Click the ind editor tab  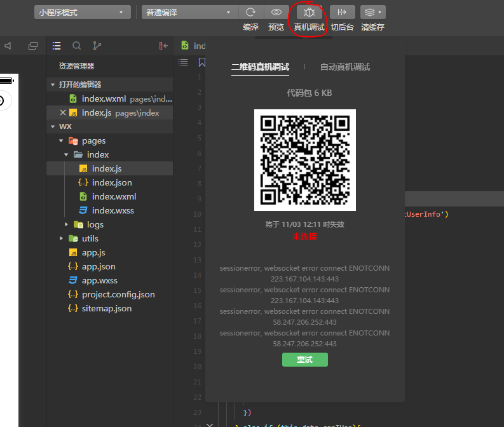coord(193,46)
